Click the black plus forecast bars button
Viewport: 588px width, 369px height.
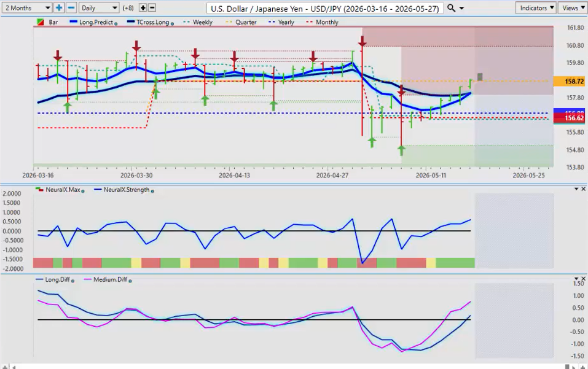click(x=143, y=7)
